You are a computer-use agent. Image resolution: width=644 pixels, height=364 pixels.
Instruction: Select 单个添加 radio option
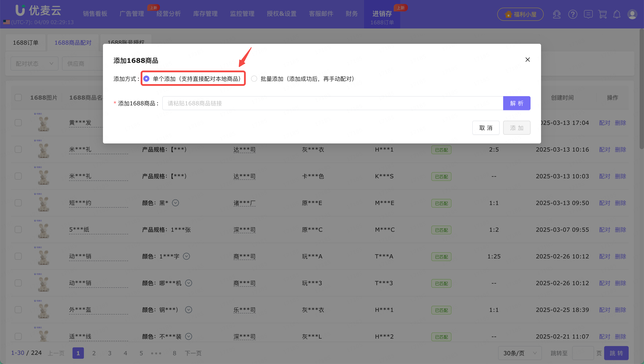[146, 79]
